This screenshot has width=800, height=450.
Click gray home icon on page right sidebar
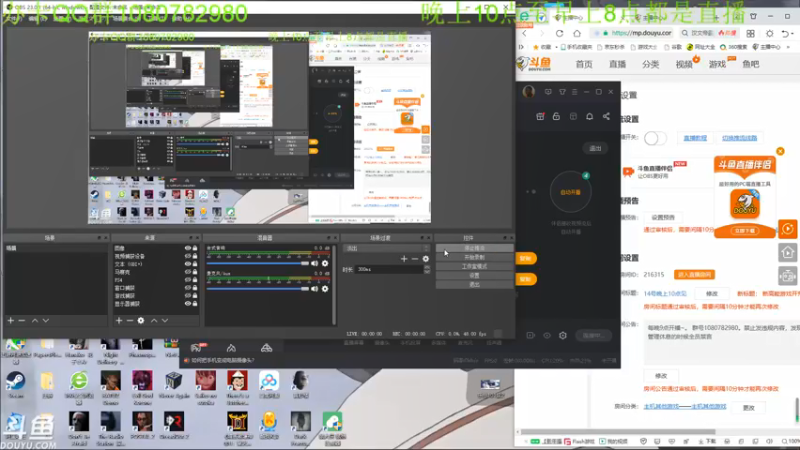click(788, 252)
